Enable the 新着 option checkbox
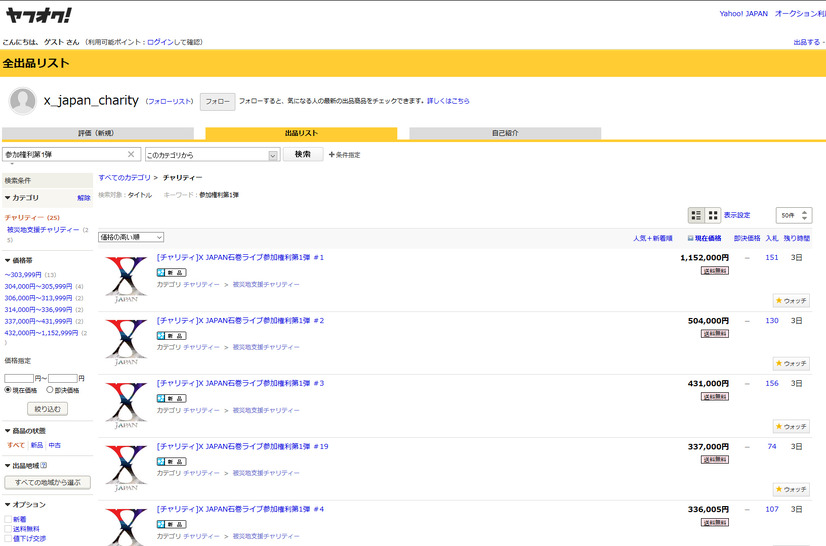This screenshot has height=546, width=826. 8,519
